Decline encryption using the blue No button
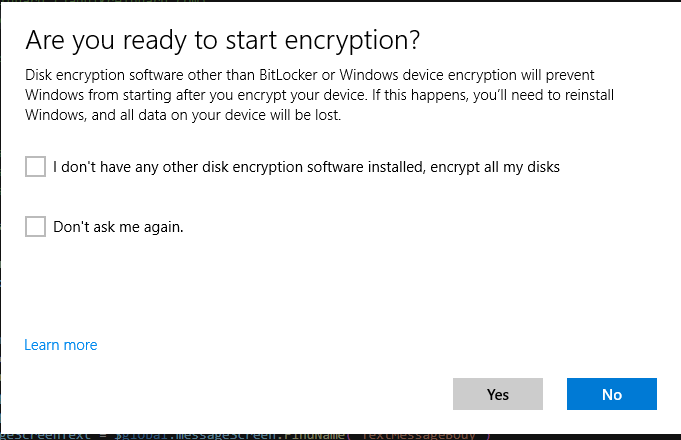 click(612, 394)
